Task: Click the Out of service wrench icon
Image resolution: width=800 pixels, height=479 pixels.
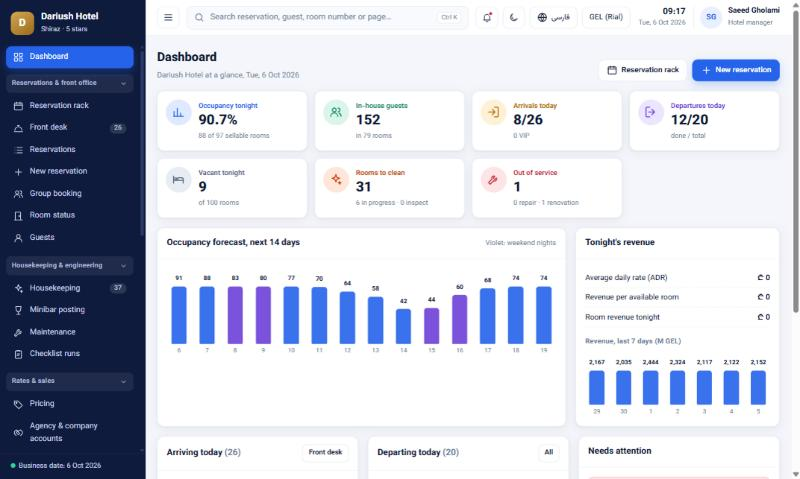Action: (x=493, y=180)
